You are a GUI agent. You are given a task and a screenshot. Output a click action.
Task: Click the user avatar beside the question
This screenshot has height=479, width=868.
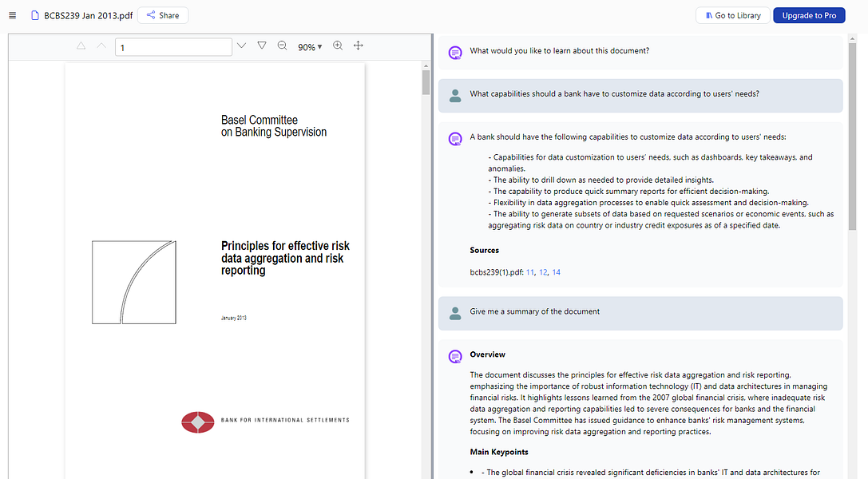[455, 95]
